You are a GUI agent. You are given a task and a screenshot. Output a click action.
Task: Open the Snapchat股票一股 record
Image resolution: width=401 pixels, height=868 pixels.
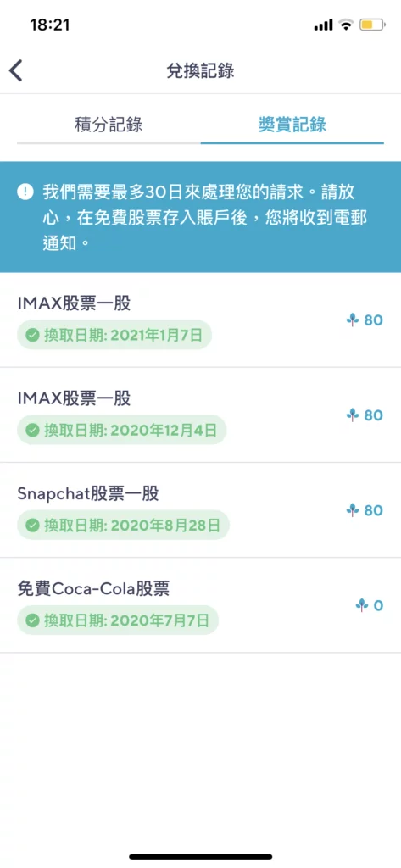(x=200, y=509)
